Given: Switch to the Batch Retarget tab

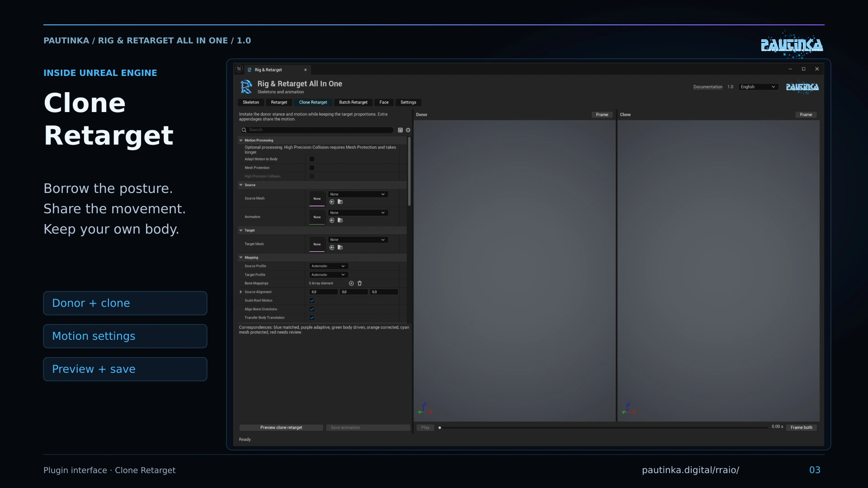Looking at the screenshot, I should [353, 103].
